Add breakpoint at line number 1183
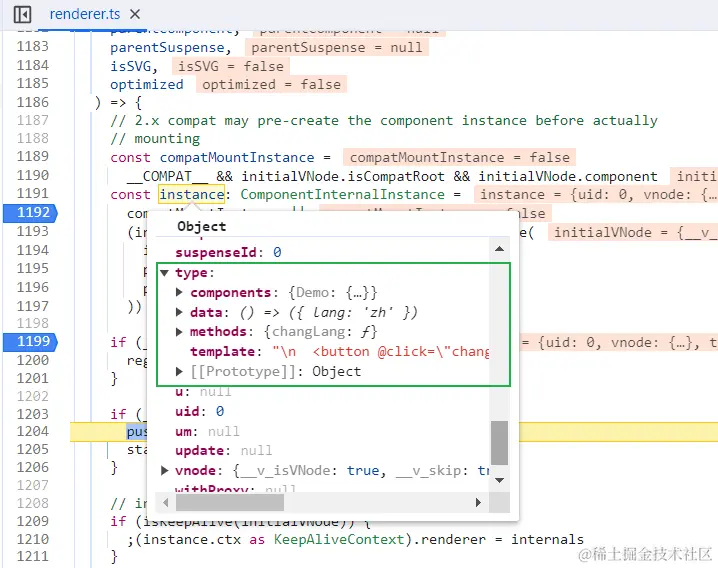The width and height of the screenshot is (718, 568). (x=33, y=47)
